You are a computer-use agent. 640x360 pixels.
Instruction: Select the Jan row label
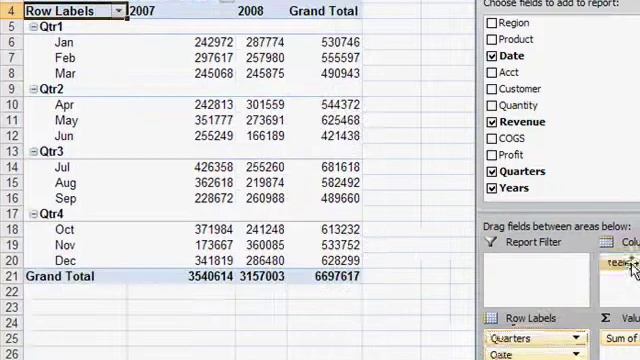click(x=64, y=42)
